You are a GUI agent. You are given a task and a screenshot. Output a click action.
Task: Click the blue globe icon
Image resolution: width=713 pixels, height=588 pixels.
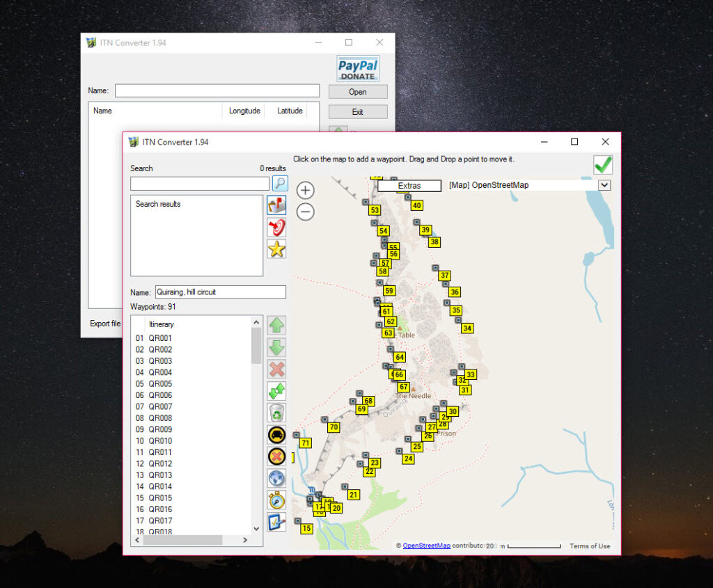click(276, 478)
